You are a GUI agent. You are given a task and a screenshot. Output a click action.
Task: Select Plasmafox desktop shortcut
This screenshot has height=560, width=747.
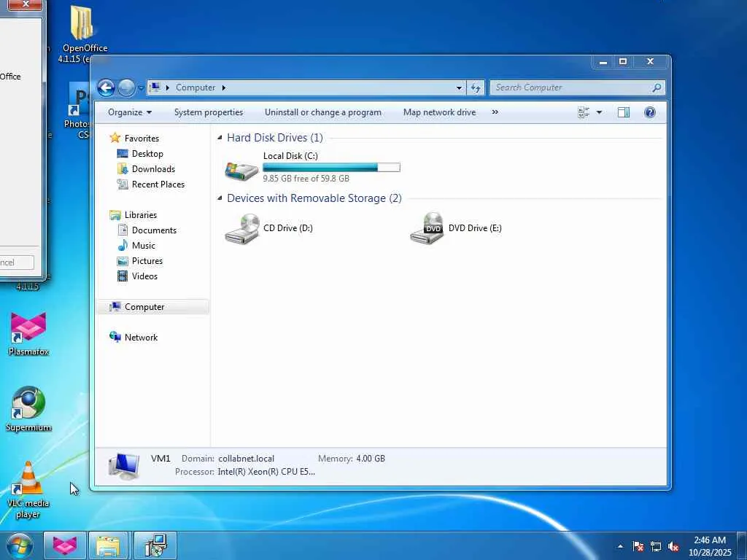point(28,334)
